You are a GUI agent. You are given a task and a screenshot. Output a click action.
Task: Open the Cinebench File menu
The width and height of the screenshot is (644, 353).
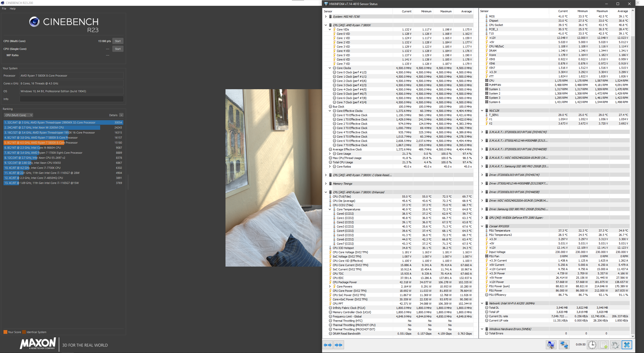coord(4,9)
